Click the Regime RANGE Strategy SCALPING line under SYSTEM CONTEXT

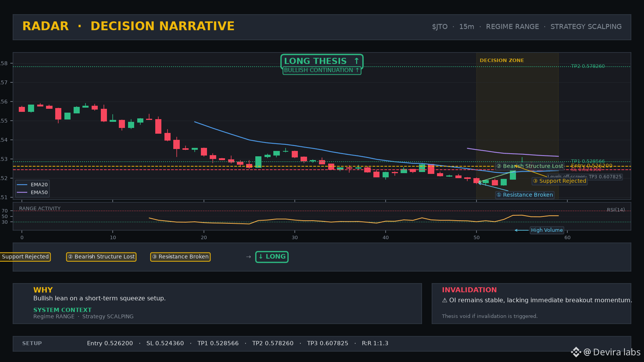(x=84, y=316)
